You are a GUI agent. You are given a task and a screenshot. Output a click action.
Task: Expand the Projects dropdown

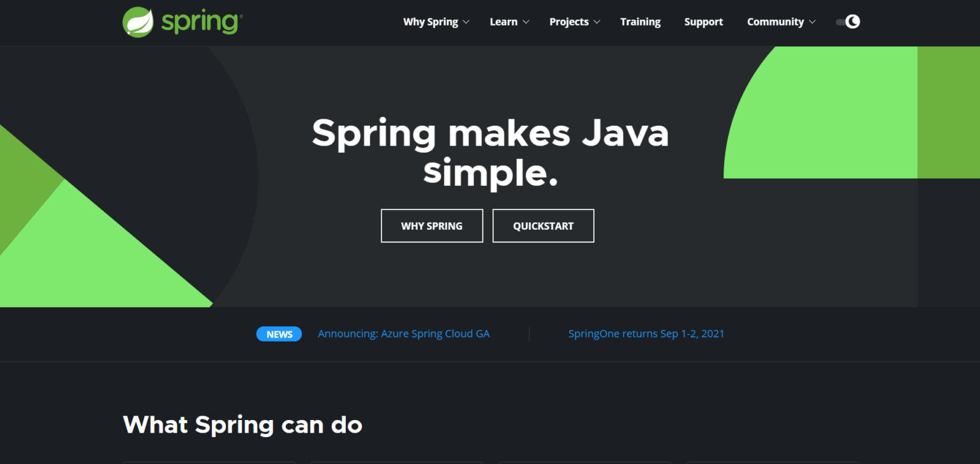574,22
